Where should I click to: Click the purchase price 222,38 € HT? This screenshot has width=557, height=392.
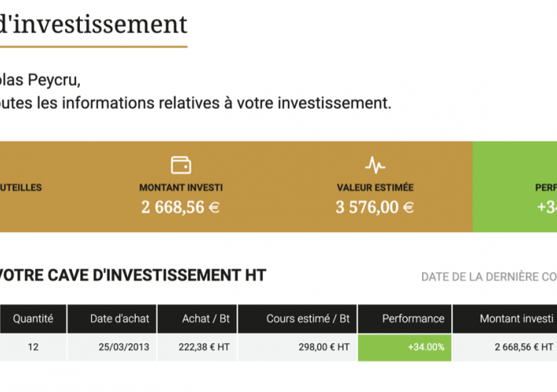click(204, 347)
